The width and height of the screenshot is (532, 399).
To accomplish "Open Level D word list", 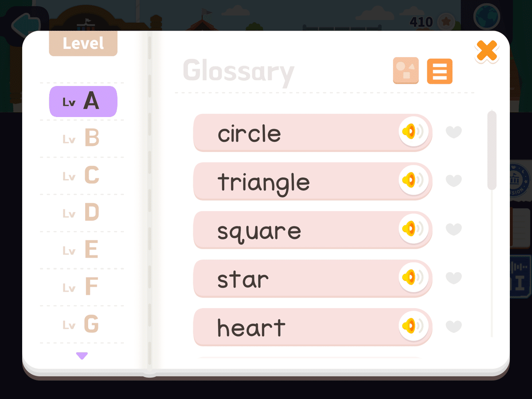I will (x=82, y=213).
